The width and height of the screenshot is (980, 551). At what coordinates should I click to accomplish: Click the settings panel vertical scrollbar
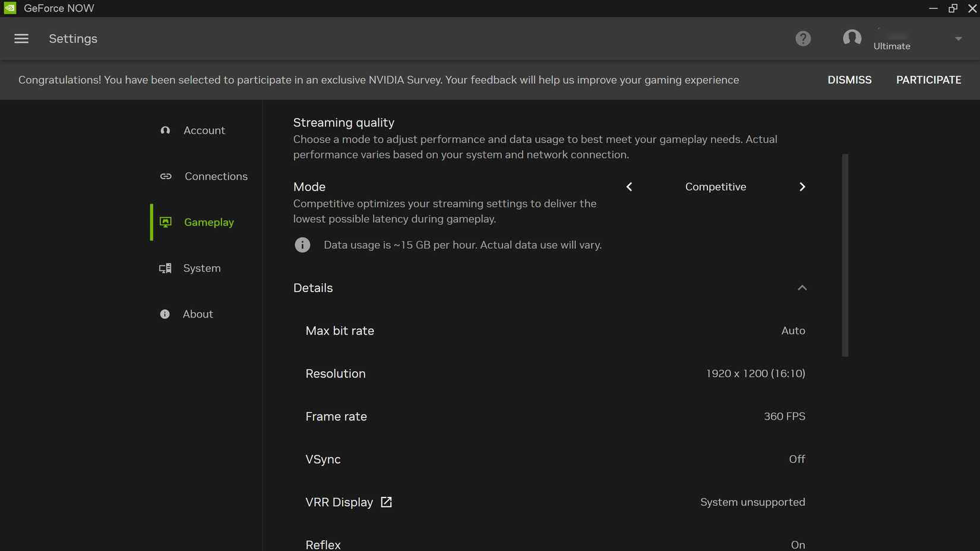coord(845,255)
